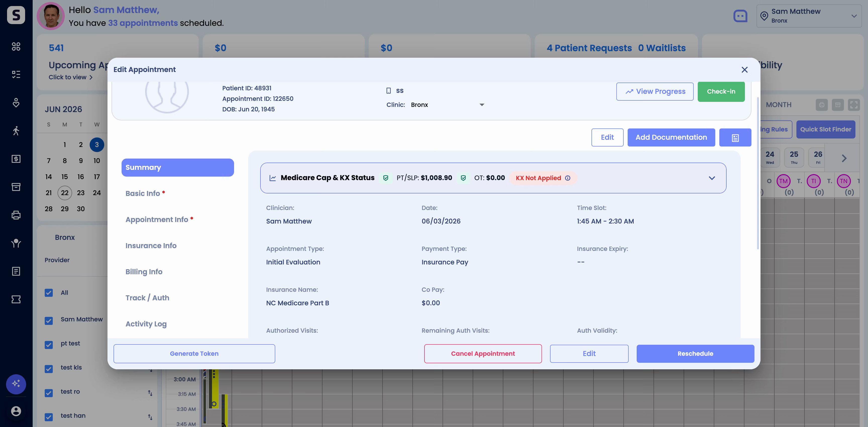This screenshot has width=868, height=427.
Task: Close the Edit Appointment dialog
Action: pyautogui.click(x=745, y=70)
